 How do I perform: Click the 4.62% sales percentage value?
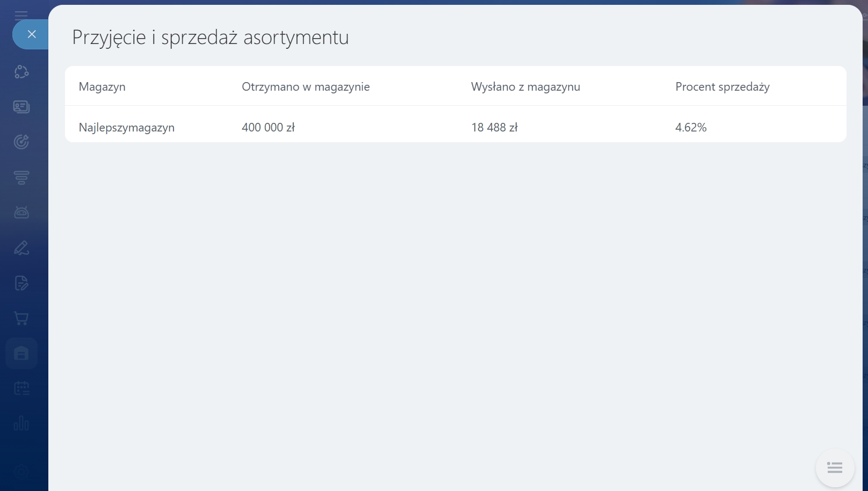coord(691,128)
